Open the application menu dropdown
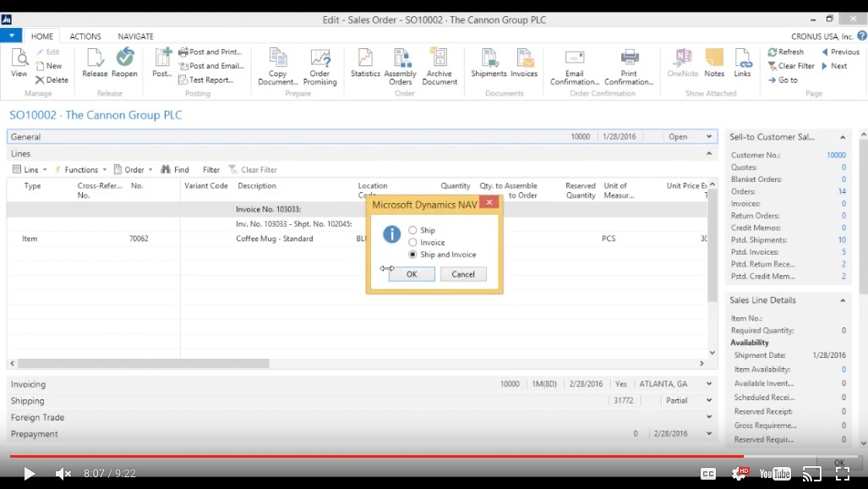 pyautogui.click(x=11, y=36)
